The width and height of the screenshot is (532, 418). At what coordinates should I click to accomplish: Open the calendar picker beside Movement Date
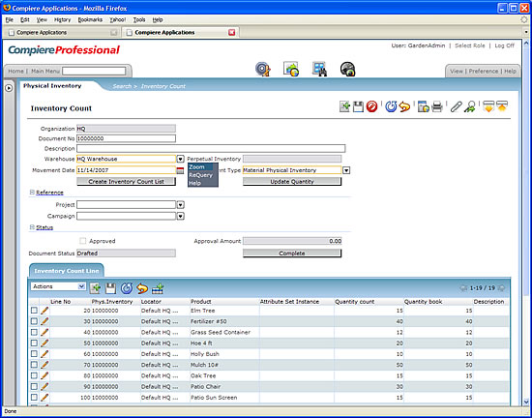pos(180,170)
